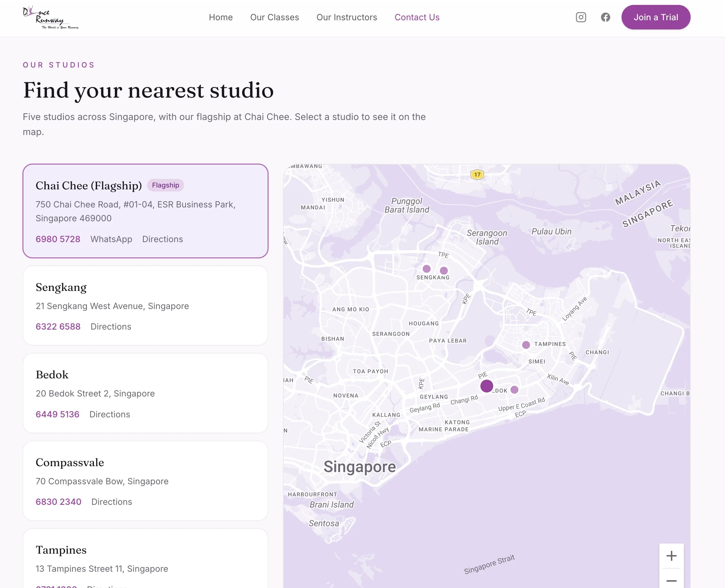Click the Flagship badge
Screen dimensions: 725x588
165,185
